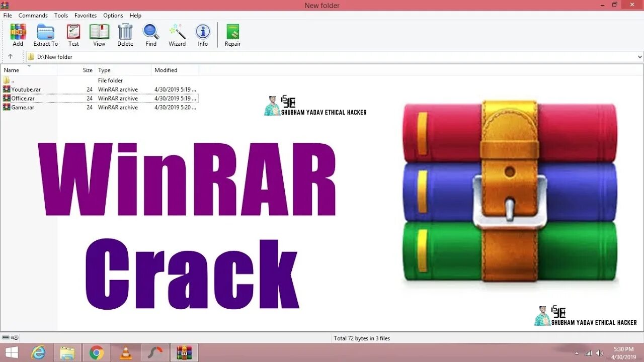
Task: Click the Youtube.rar archive icon
Action: [7, 89]
